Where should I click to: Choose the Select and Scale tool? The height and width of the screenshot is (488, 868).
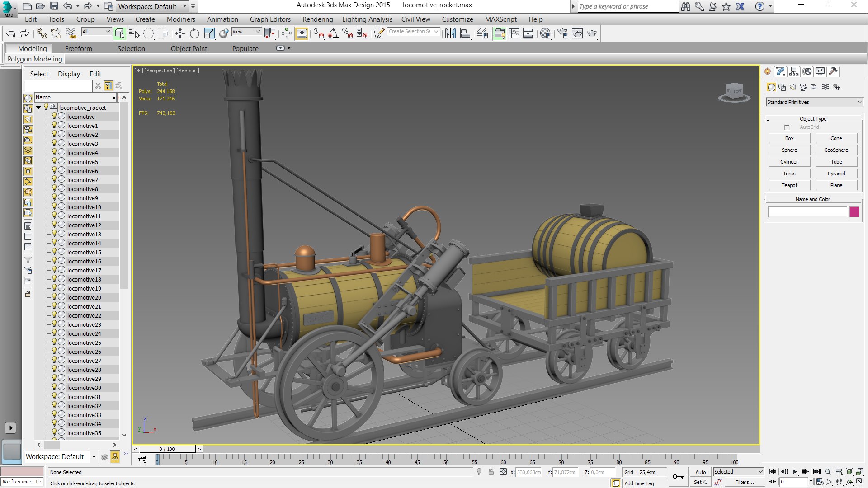tap(209, 33)
